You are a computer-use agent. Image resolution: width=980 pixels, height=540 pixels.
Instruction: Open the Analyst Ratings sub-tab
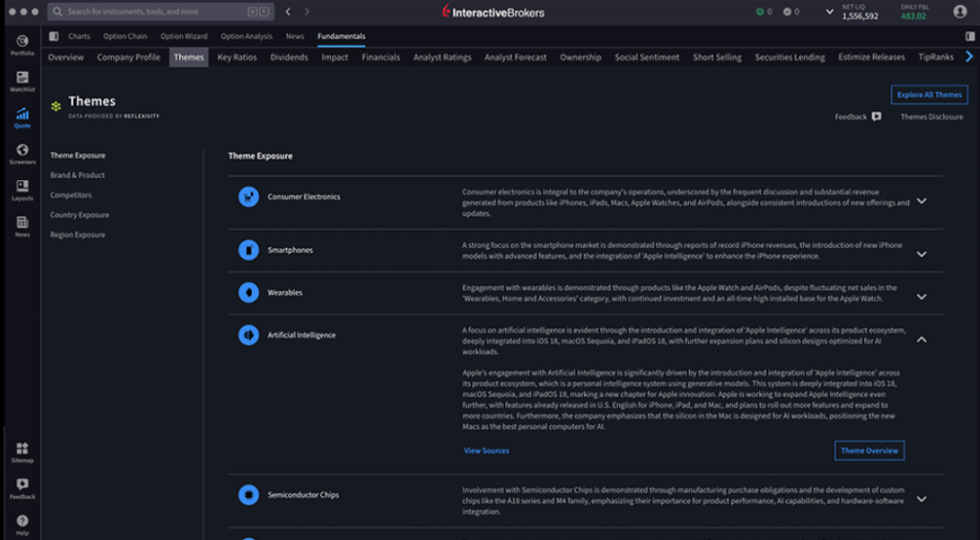[442, 57]
